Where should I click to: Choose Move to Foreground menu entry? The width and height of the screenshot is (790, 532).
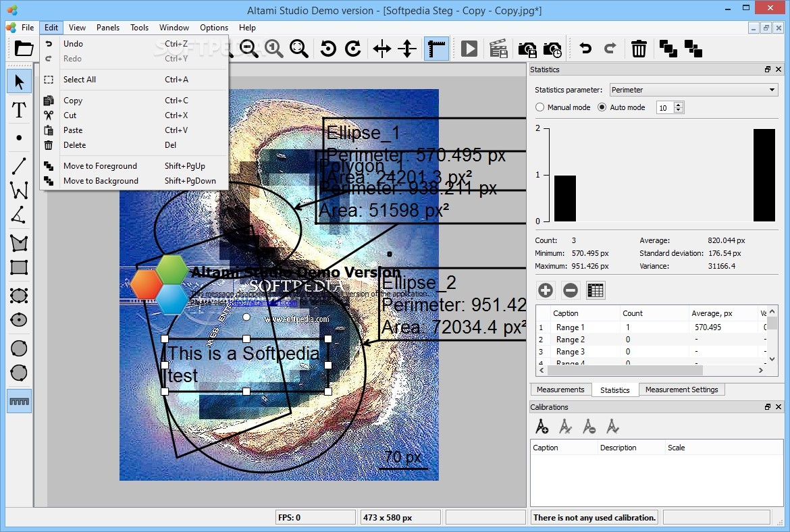pyautogui.click(x=134, y=166)
